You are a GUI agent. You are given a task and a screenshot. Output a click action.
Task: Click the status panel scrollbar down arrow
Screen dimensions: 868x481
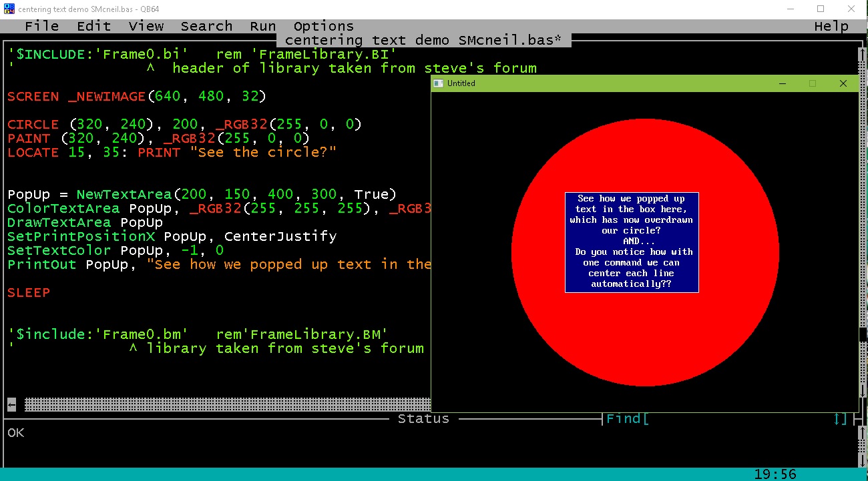(x=861, y=460)
